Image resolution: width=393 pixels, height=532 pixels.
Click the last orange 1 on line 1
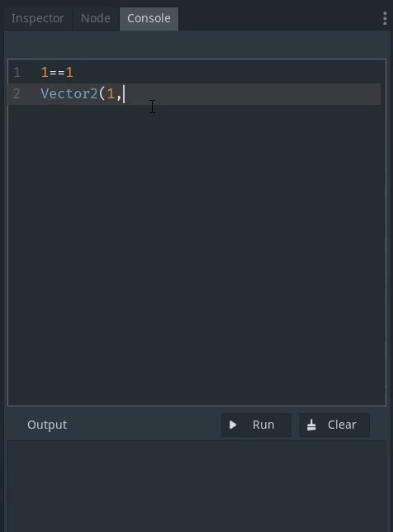click(69, 73)
